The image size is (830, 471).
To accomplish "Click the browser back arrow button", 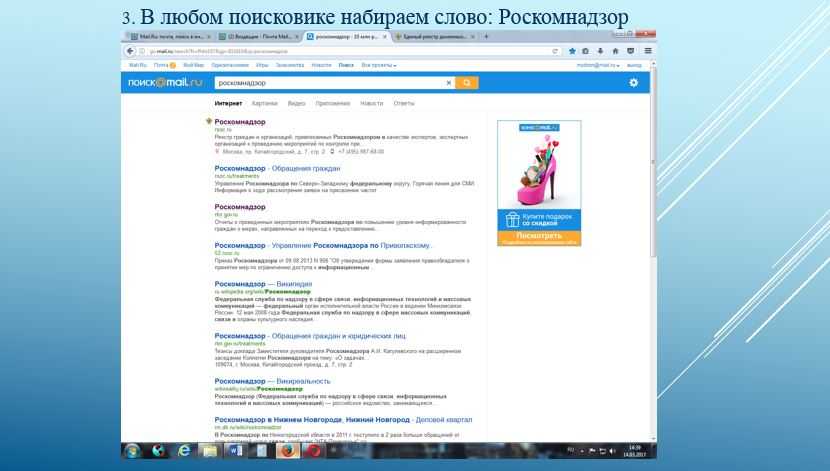I will [130, 51].
